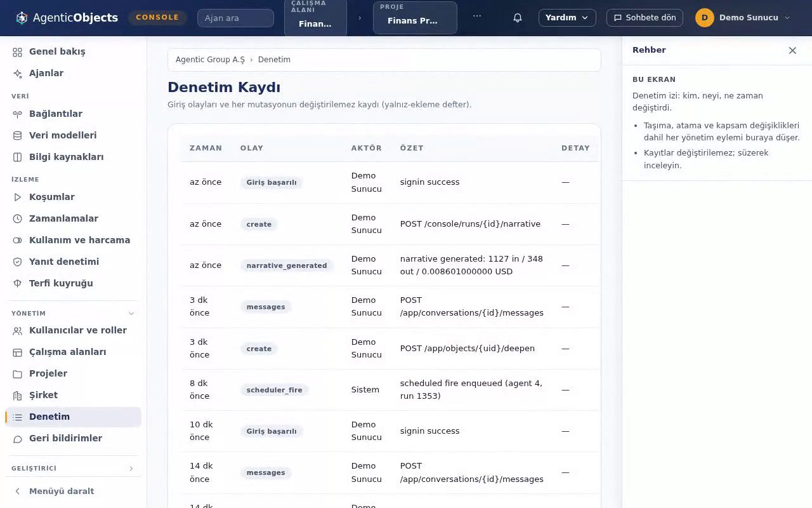This screenshot has width=812, height=508.
Task: Click the Veri modelleri database icon
Action: click(18, 136)
